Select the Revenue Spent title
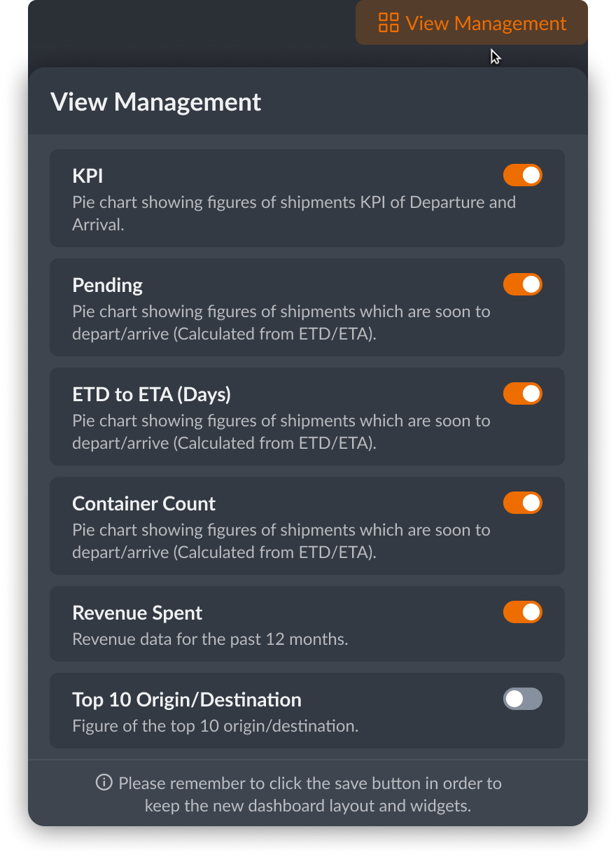 (x=137, y=613)
